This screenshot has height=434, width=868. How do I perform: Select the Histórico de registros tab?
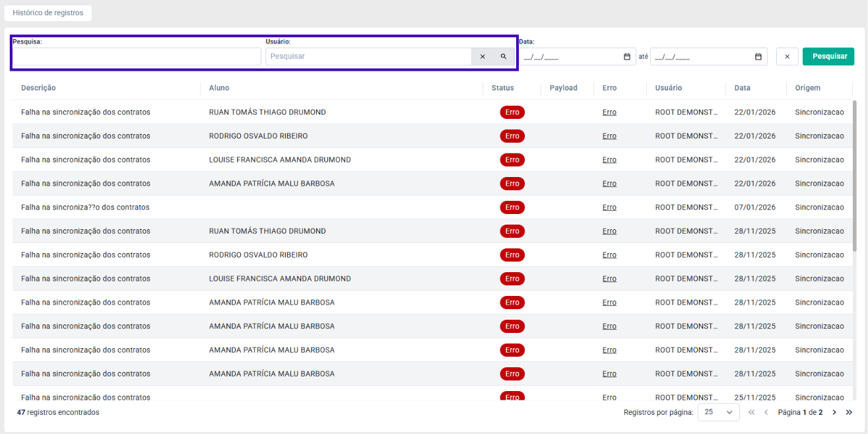(x=48, y=13)
